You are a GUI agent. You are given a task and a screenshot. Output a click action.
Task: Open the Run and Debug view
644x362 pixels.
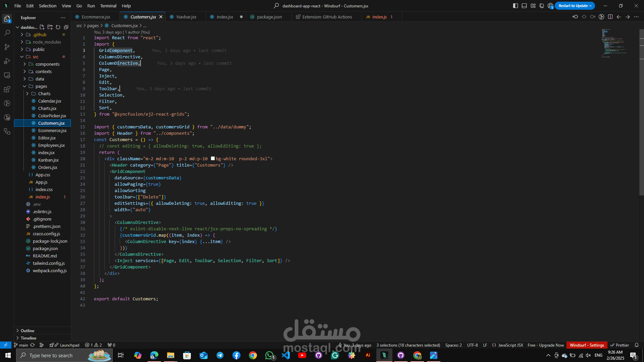point(7,61)
